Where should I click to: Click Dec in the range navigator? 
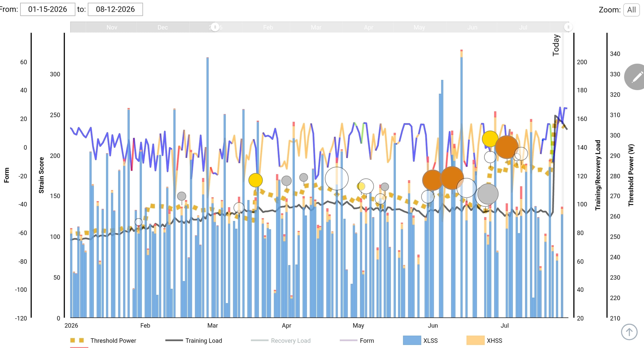163,27
